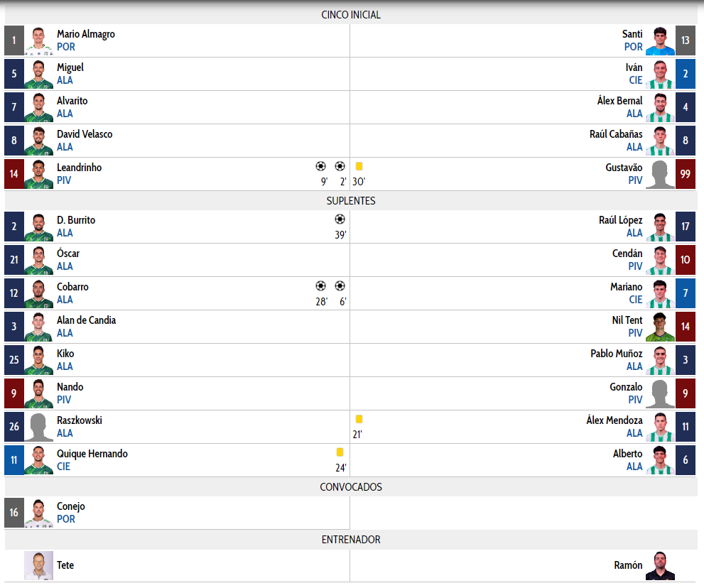Screen dimensions: 704x588
Task: Open Mario Almagro's player profile
Action: pos(86,34)
